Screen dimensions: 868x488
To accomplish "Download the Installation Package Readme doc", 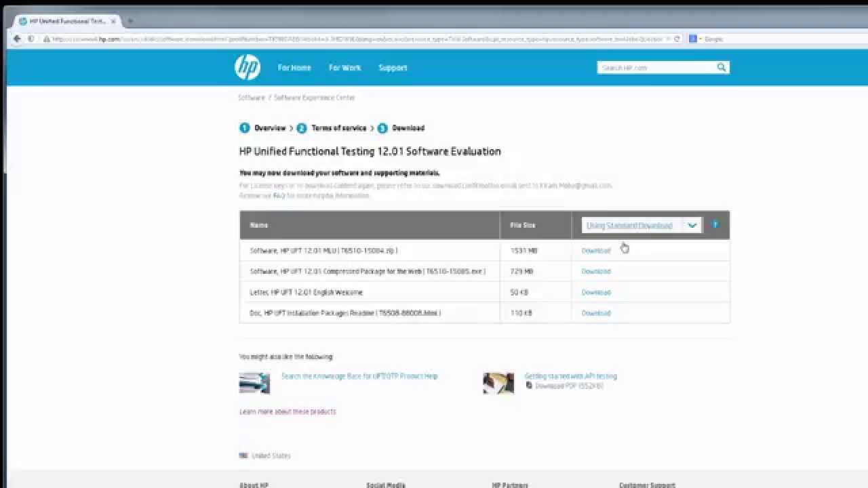I will pos(596,313).
